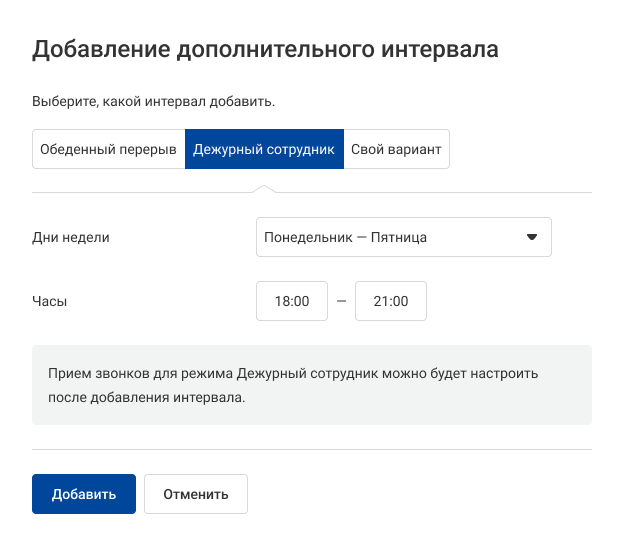Image resolution: width=624 pixels, height=547 pixels.
Task: Click the dash between the two time fields
Action: coord(342,301)
